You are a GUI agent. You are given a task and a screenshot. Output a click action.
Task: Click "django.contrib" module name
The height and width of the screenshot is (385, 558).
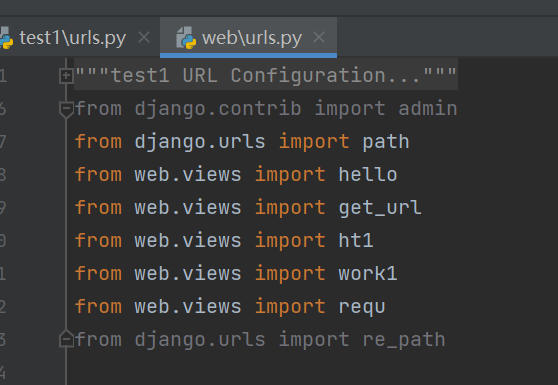(x=218, y=109)
